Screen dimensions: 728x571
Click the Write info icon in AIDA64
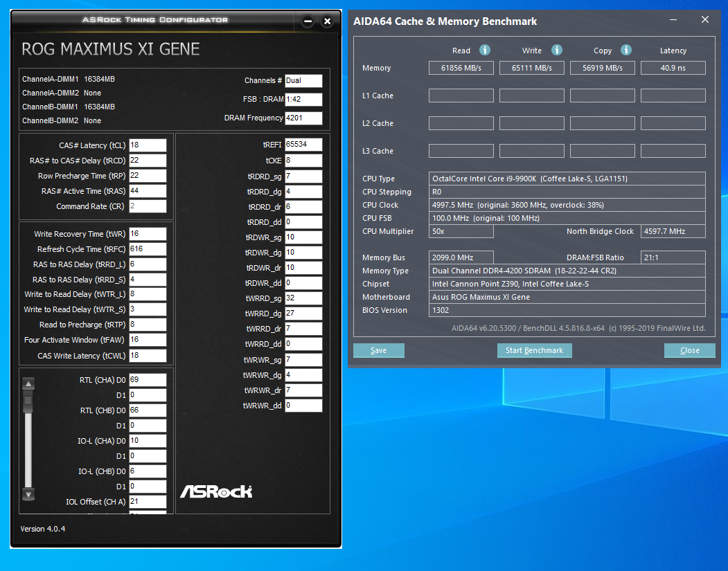tap(557, 50)
